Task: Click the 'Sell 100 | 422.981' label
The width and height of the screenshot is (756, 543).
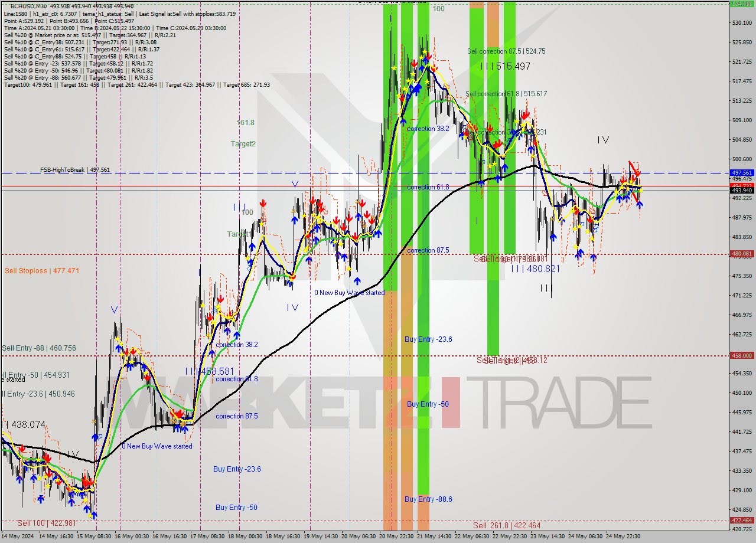Action: 47,523
